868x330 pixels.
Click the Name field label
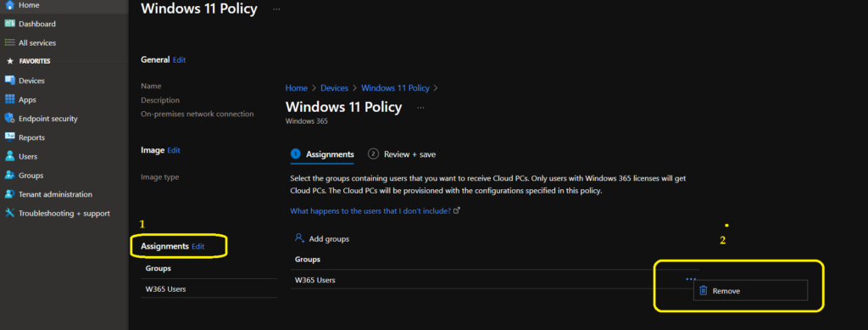click(x=151, y=86)
